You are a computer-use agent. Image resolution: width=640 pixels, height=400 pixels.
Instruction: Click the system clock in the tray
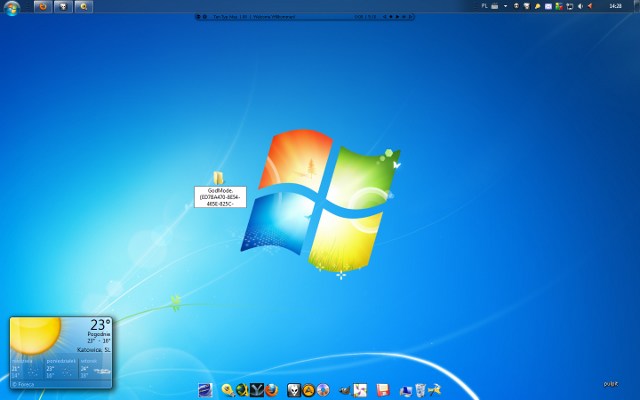click(615, 6)
